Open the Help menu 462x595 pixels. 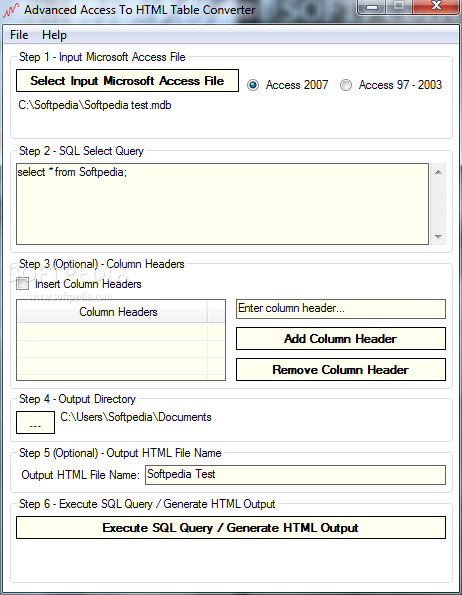[x=54, y=35]
